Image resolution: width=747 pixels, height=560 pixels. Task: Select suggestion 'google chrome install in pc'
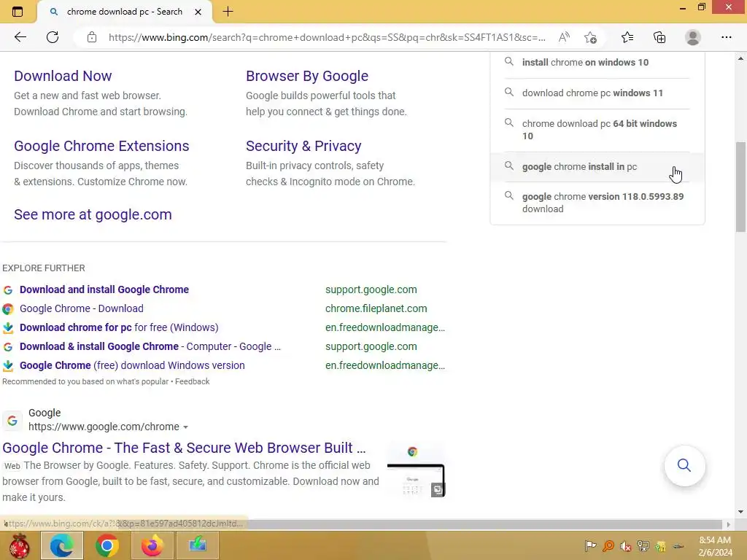pos(597,167)
